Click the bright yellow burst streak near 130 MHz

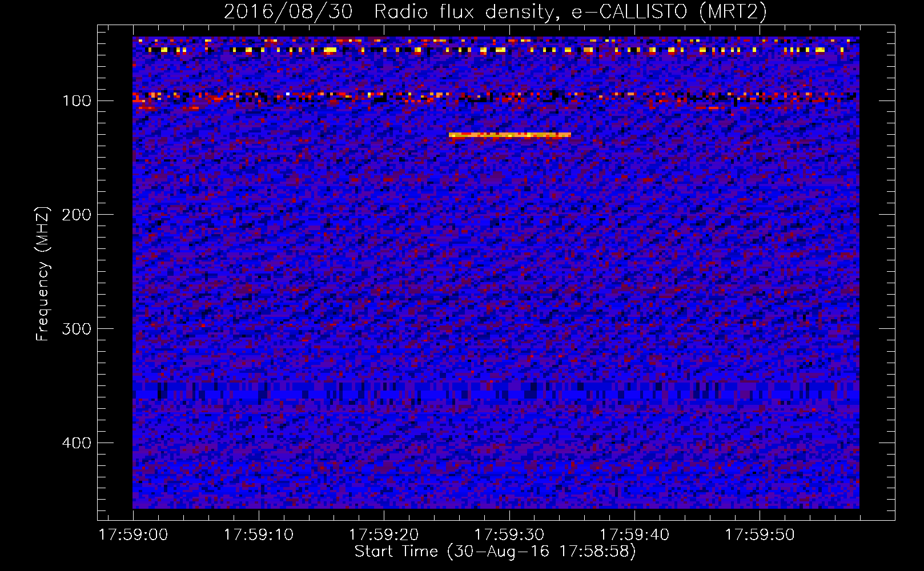pyautogui.click(x=510, y=135)
